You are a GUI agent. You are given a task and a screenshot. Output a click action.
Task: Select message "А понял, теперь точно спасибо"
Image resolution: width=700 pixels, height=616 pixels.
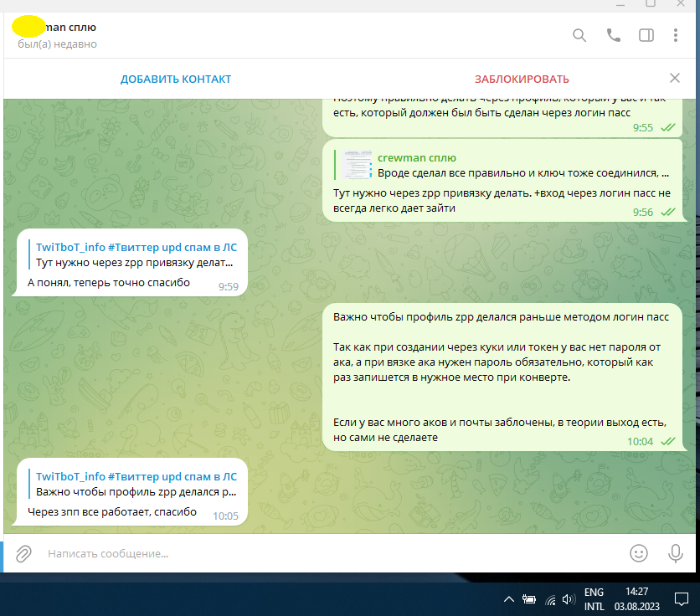click(109, 283)
